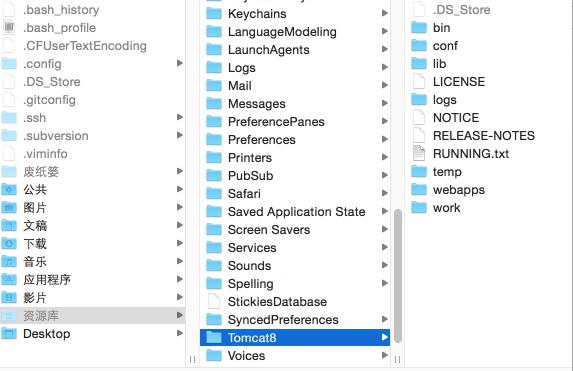The image size is (573, 371).
Task: Click the column divider handle beside Tomcat8
Action: tap(398, 360)
